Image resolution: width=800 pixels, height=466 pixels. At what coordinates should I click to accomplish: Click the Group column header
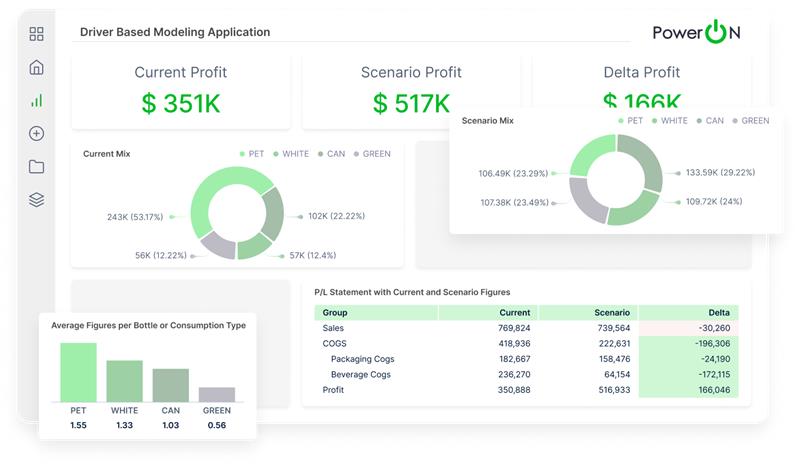pos(335,312)
